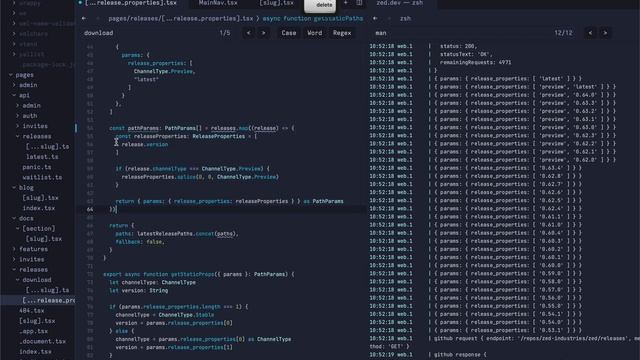This screenshot has height=360, width=640.
Task: Open _document.tsx in the file tree
Action: pos(42,341)
